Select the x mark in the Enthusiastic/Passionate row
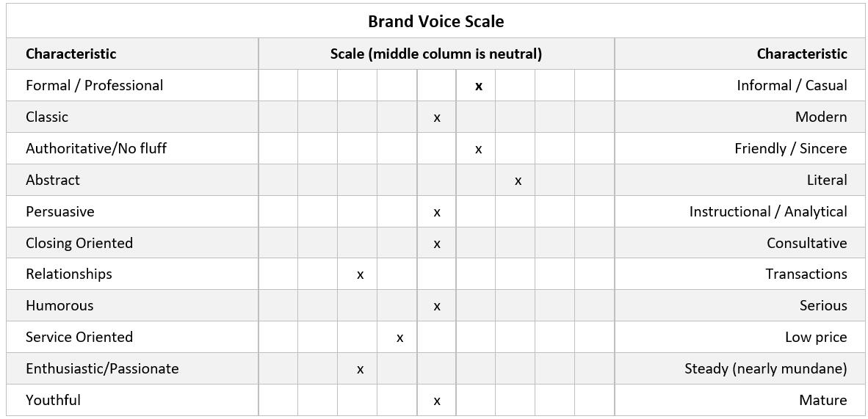This screenshot has height=419, width=868. click(x=360, y=369)
